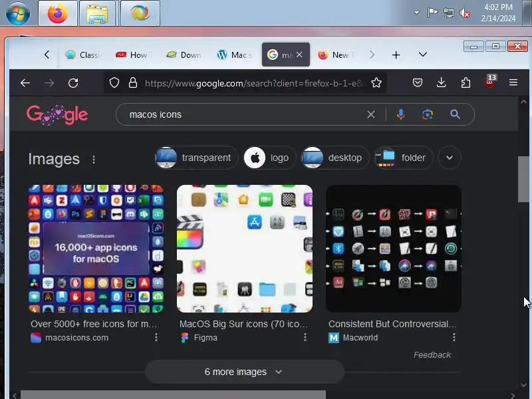This screenshot has height=399, width=532.
Task: Switch to the Mac s WordPress tab
Action: point(234,55)
